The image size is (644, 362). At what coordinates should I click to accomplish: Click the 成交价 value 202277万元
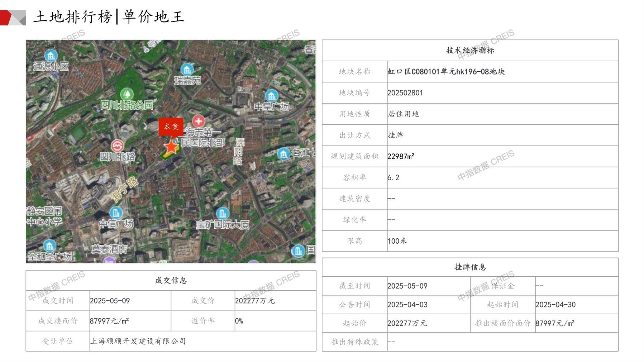coord(255,301)
